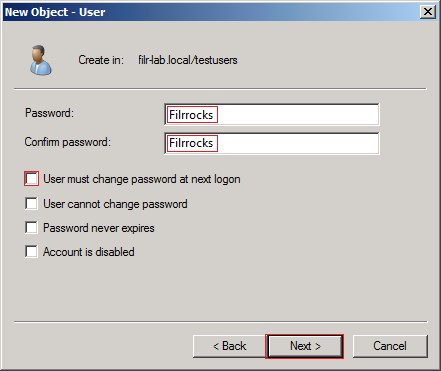Viewport: 441px width, 371px height.
Task: Click the filr-lab.local/testusers path text
Action: point(188,60)
